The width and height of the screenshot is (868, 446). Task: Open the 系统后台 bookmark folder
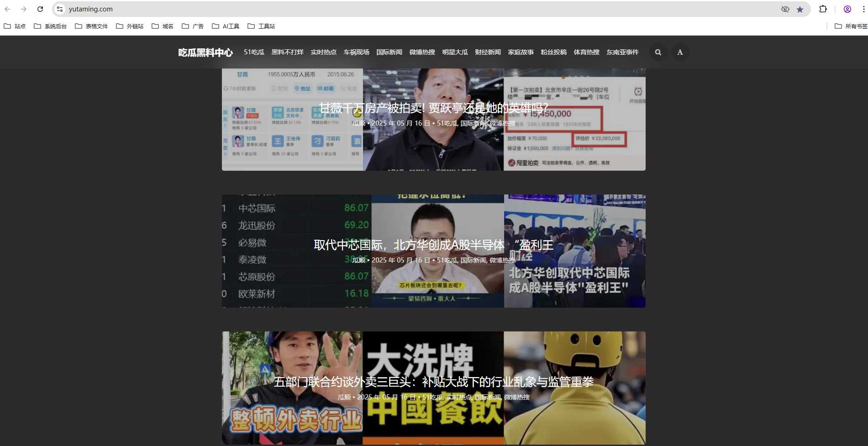[50, 26]
